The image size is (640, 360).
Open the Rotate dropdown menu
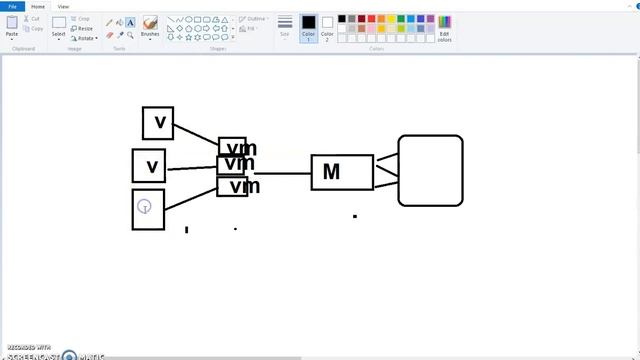84,38
